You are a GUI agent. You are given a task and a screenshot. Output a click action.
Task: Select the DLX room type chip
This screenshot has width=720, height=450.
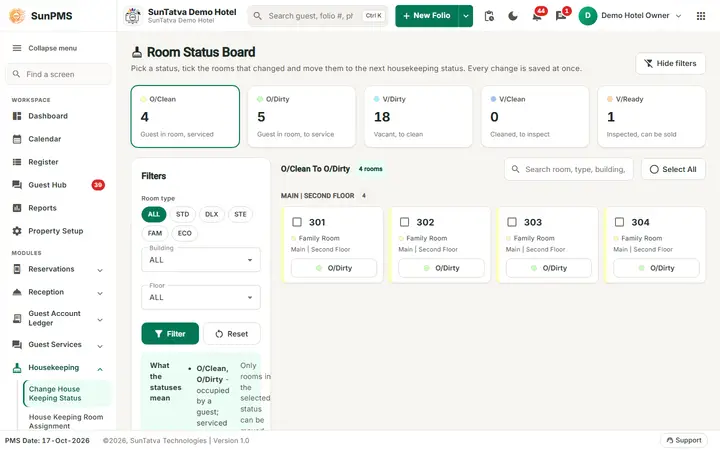pyautogui.click(x=212, y=214)
